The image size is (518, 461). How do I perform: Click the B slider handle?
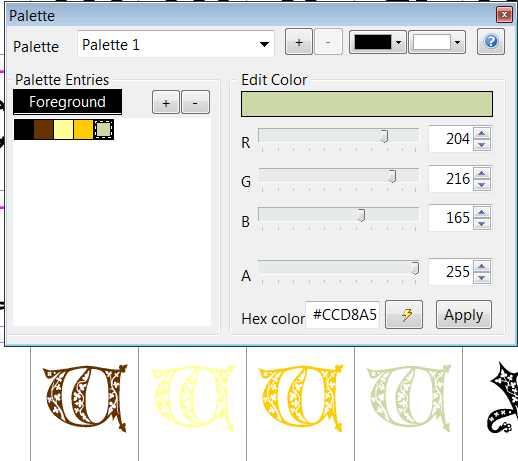pyautogui.click(x=361, y=215)
